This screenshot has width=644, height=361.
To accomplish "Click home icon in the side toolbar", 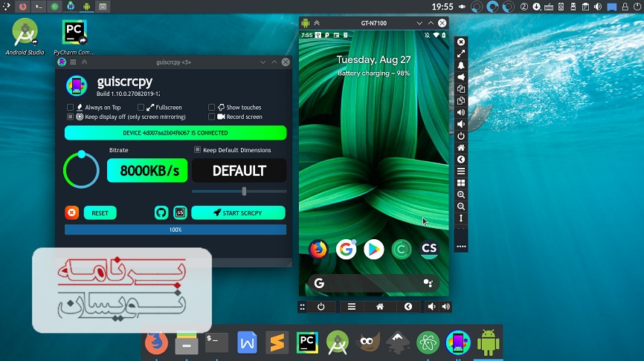I will tap(461, 148).
